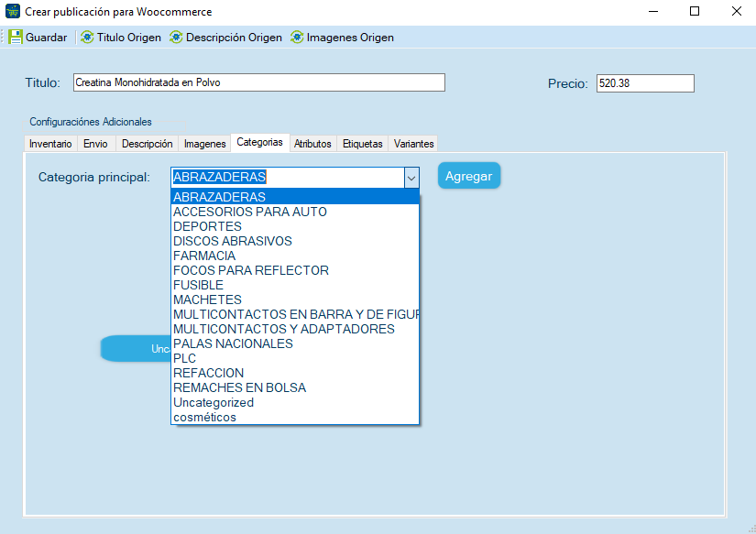Click the Titulo Origen gear icon
The width and height of the screenshot is (756, 534).
pos(87,38)
